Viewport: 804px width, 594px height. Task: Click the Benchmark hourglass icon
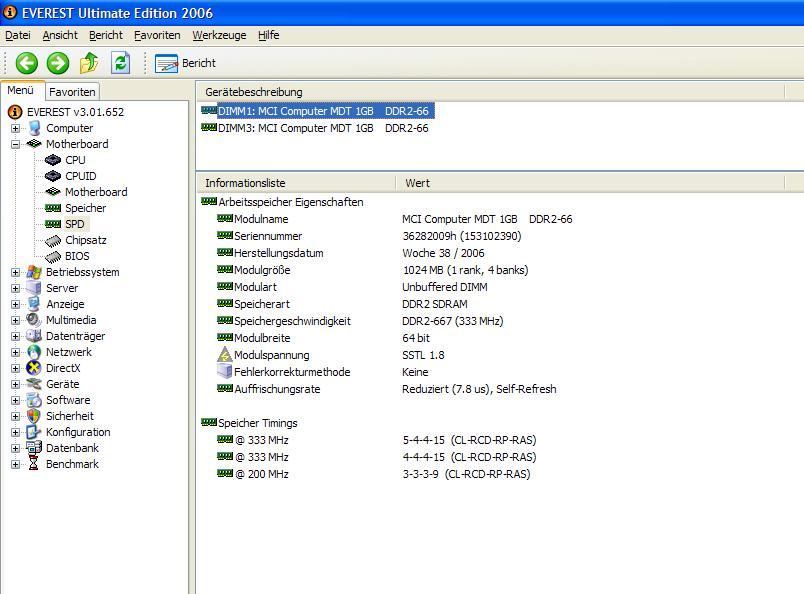click(x=34, y=464)
